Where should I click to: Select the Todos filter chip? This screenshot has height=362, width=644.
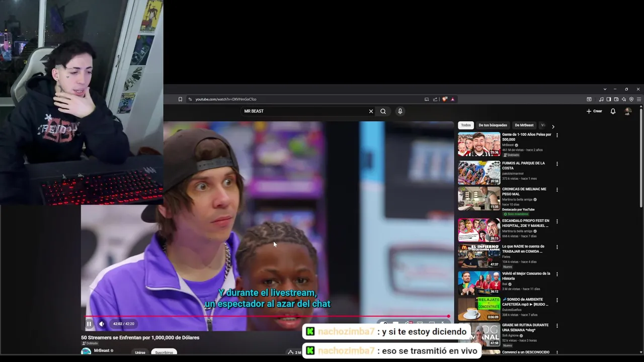[466, 125]
